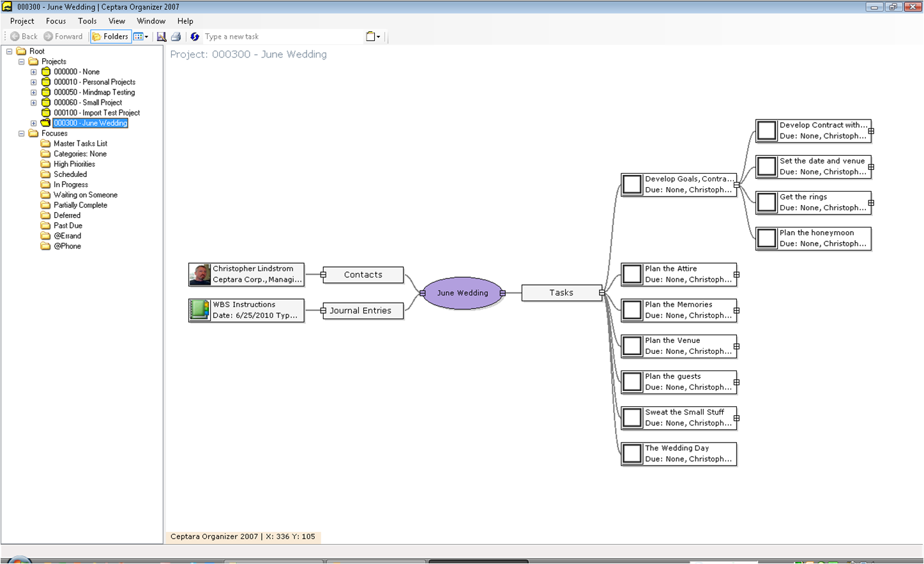Screen dimensions: 924x564
Task: Click the 000100 - Import Test Project icon
Action: tap(46, 112)
